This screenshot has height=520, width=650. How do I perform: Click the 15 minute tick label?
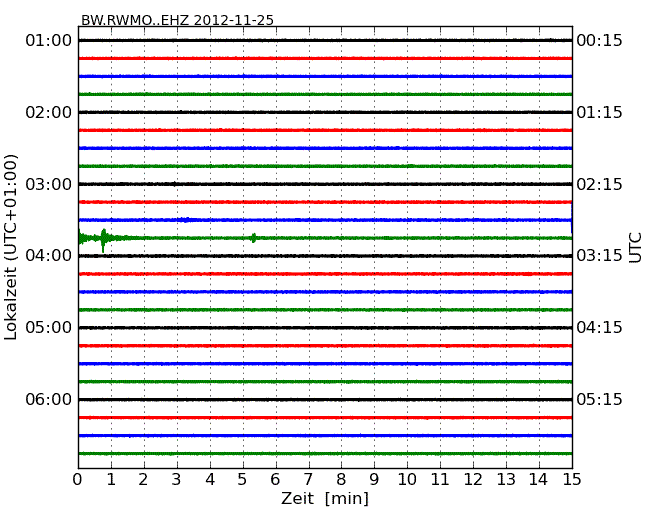tap(572, 480)
